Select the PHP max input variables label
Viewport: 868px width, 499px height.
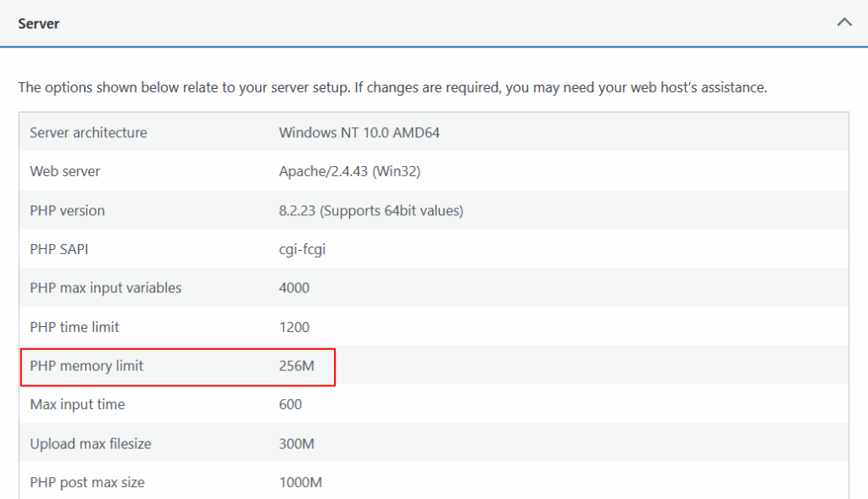pos(105,288)
